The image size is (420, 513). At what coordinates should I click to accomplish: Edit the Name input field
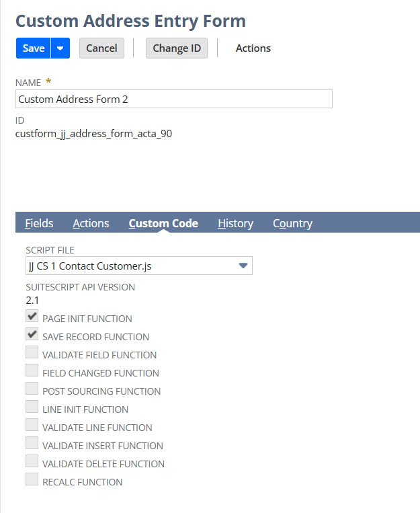pos(173,99)
